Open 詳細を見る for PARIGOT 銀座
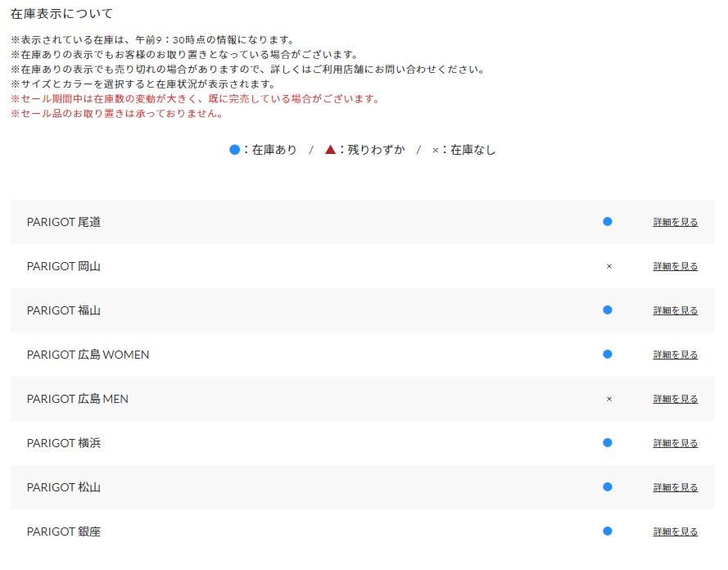Image resolution: width=728 pixels, height=570 pixels. (676, 532)
